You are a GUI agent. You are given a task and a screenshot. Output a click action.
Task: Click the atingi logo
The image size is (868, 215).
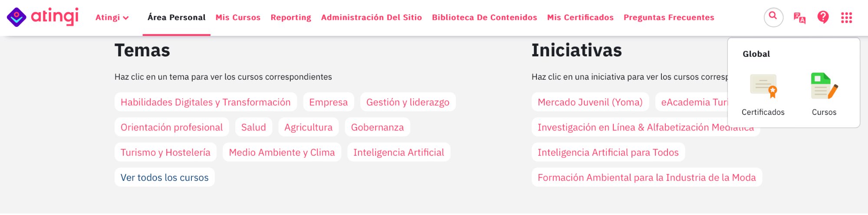pyautogui.click(x=43, y=17)
